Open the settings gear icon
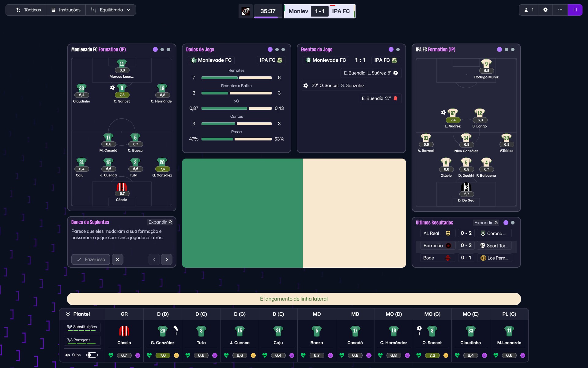Screen dimensions: 588x368 tap(545, 10)
